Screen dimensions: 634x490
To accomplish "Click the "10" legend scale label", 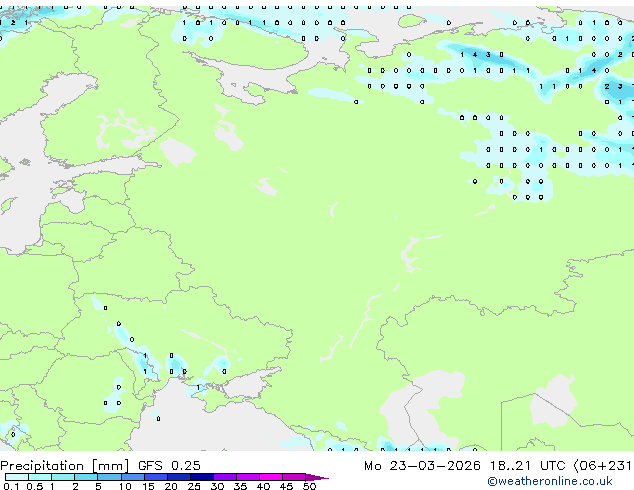I will pyautogui.click(x=125, y=486).
